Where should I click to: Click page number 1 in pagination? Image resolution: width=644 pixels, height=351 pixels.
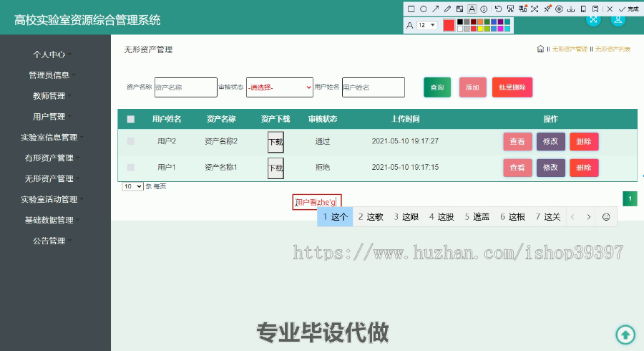click(630, 198)
